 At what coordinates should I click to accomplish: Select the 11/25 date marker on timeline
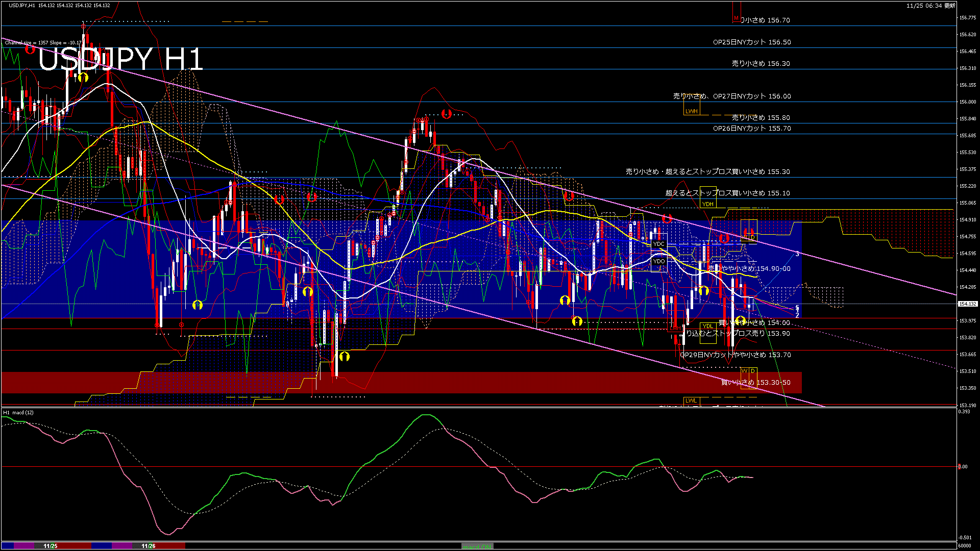tap(51, 546)
